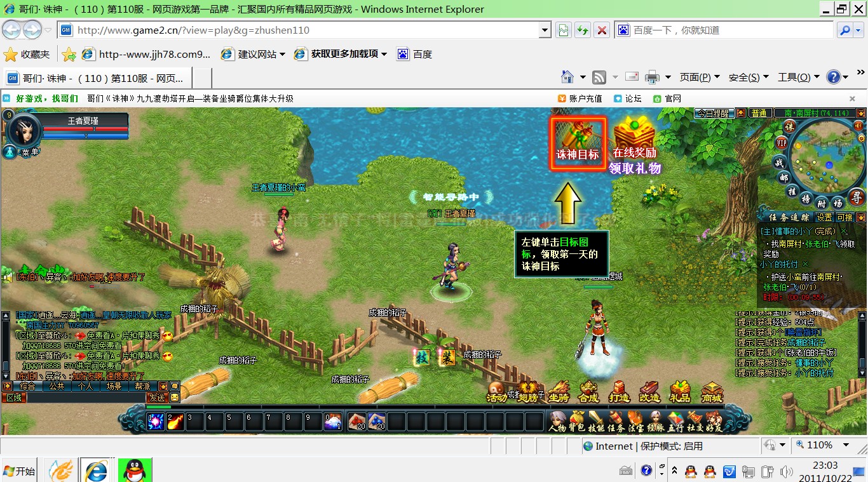Screen dimensions: 868x482
Task: Use the red potion stack
Action: (x=356, y=422)
